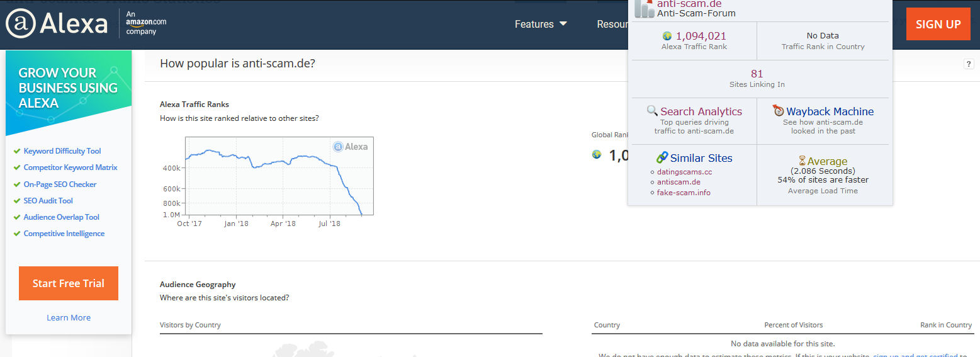This screenshot has height=357, width=980.
Task: Open Search Analytics in popup
Action: (701, 111)
